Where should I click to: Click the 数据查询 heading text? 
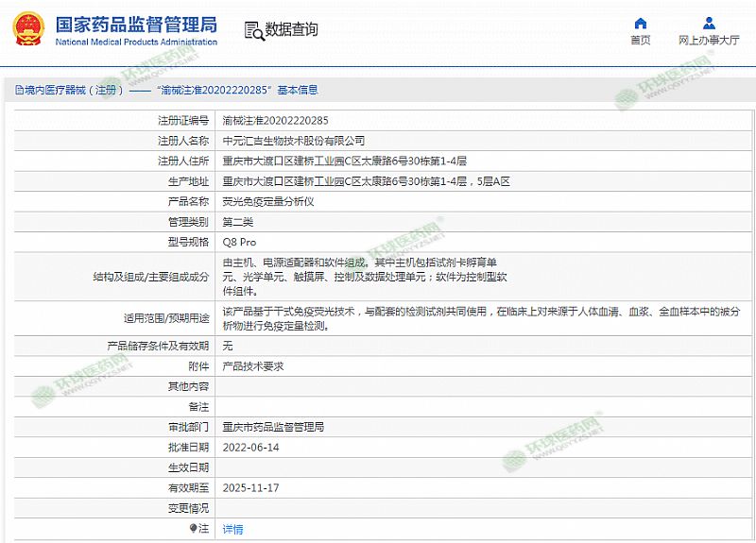coord(292,30)
